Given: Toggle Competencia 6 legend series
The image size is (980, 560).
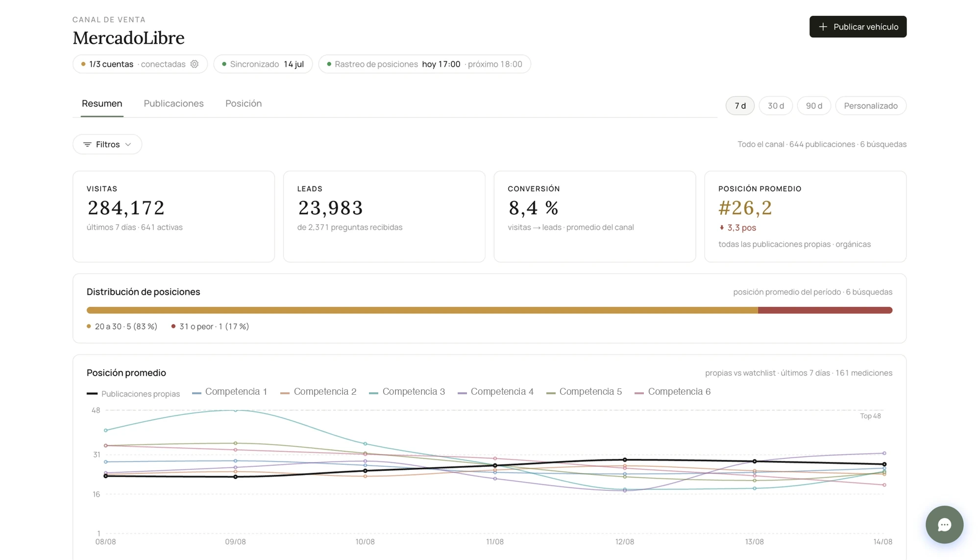Looking at the screenshot, I should tap(673, 391).
